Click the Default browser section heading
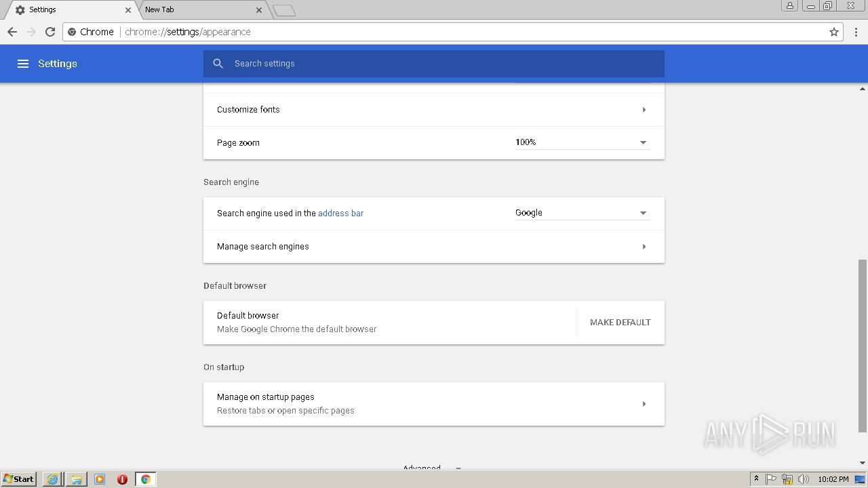This screenshot has height=488, width=868. [235, 286]
